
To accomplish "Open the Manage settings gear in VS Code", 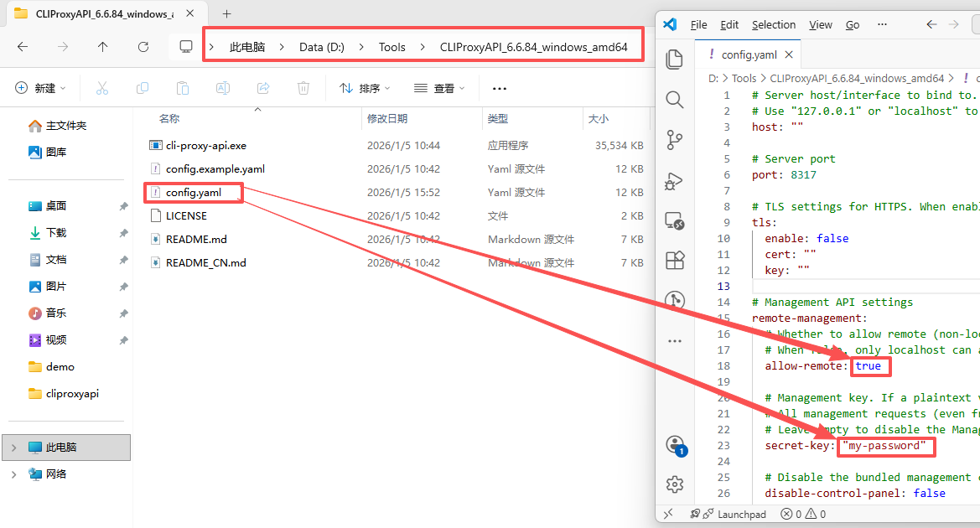I will 674,484.
